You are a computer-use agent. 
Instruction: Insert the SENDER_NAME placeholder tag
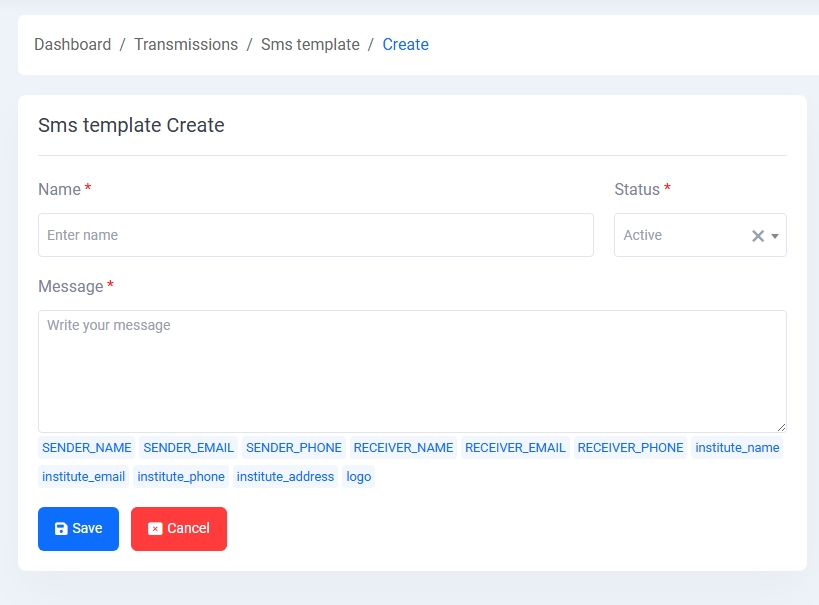click(86, 447)
